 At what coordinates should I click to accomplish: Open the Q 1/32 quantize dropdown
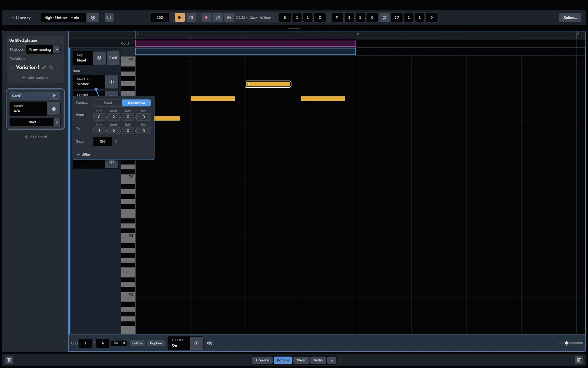pyautogui.click(x=242, y=18)
